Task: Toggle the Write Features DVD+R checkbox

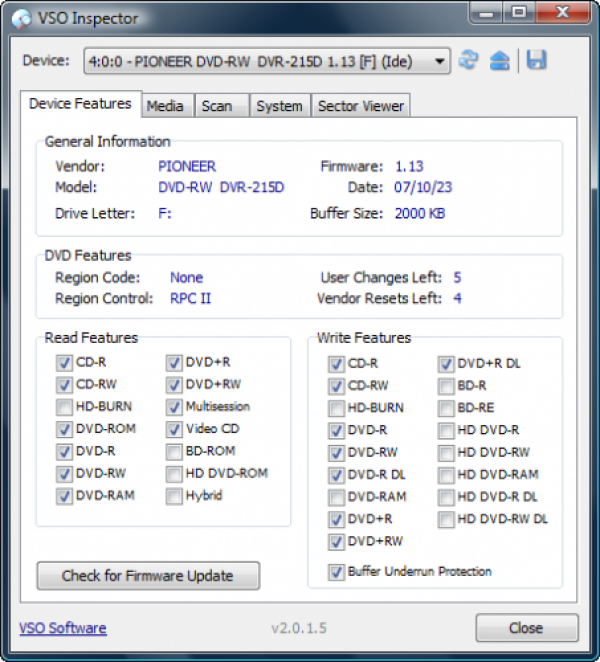Action: coord(336,520)
